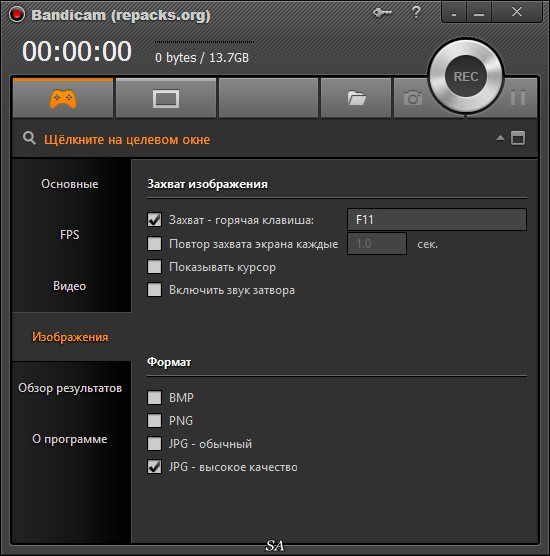Go to Обзор результатов section

(70, 388)
